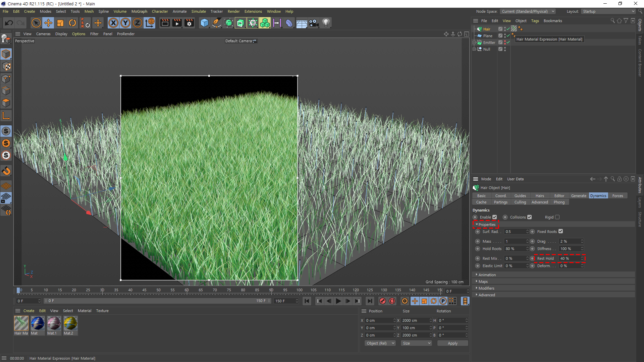Expand the Animation section
The image size is (644, 362).
pos(487,275)
